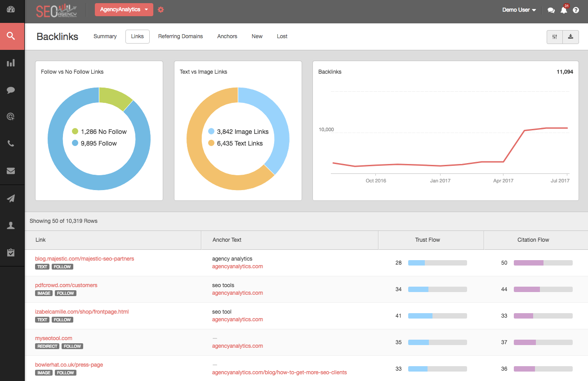Click 'Follow vs No Follow Links' chart title
Screen dimensions: 588x381
[x=72, y=72]
